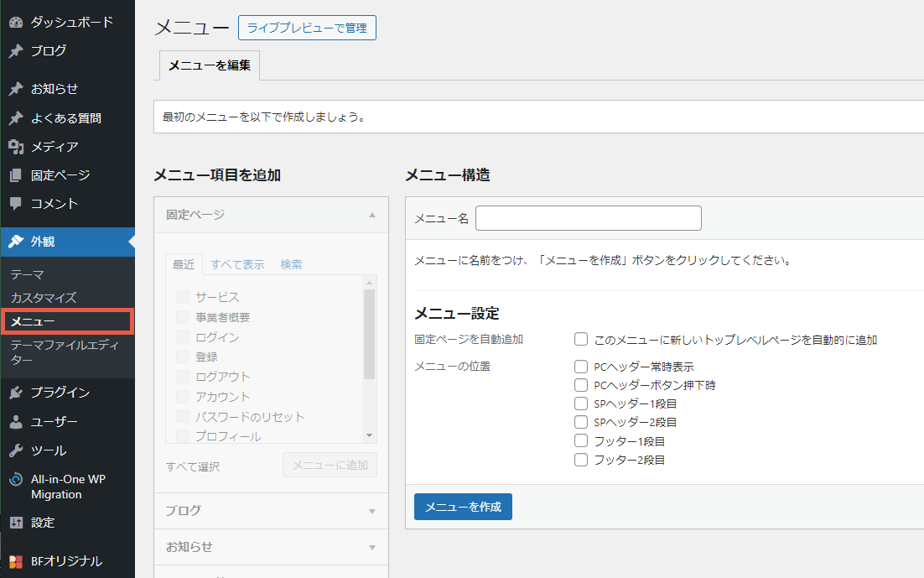Screen dimensions: 924x578
Task: Enable the PCヘッダーボタン押下時 checkbox
Action: click(x=581, y=385)
